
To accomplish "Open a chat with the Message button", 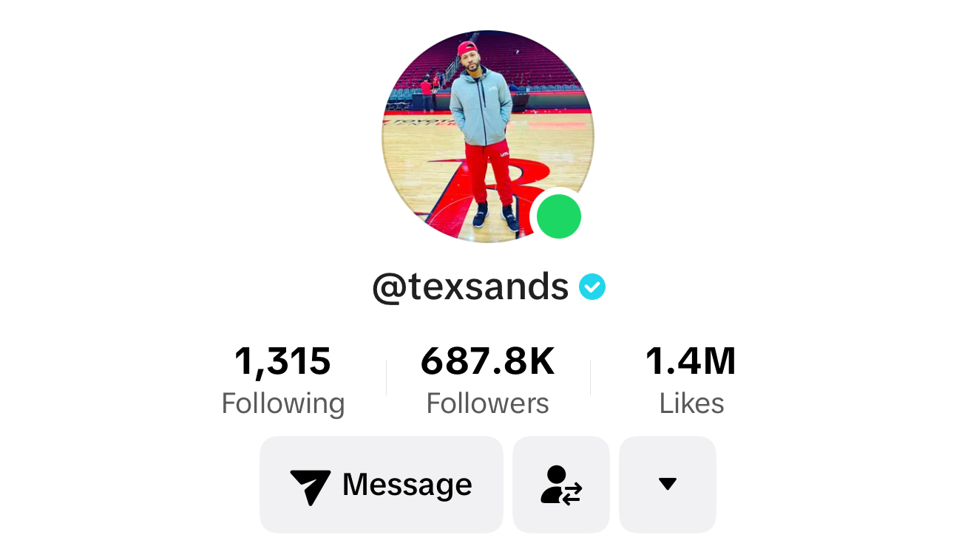I will tap(382, 485).
